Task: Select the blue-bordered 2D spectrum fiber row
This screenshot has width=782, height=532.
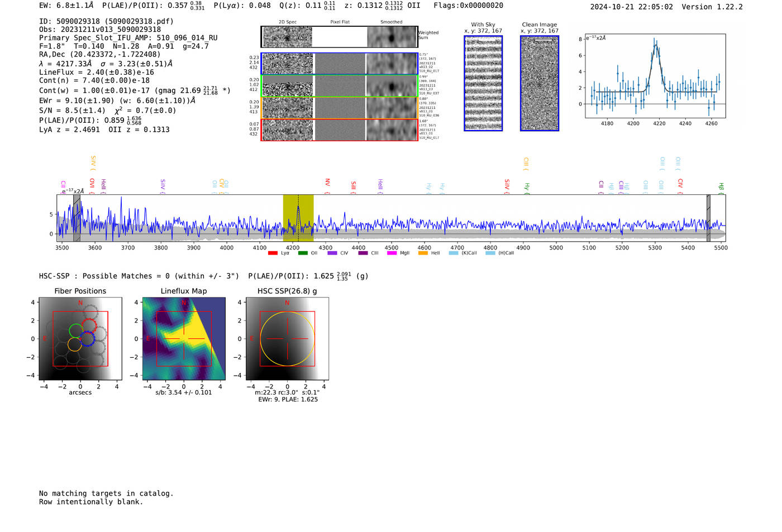Action: [x=340, y=64]
